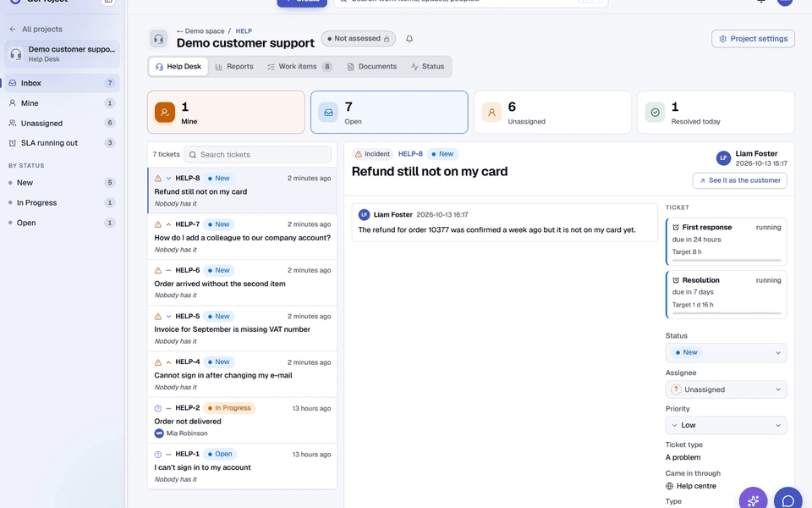Click the Project settings button
Viewport: 812px width, 508px height.
pyautogui.click(x=753, y=39)
